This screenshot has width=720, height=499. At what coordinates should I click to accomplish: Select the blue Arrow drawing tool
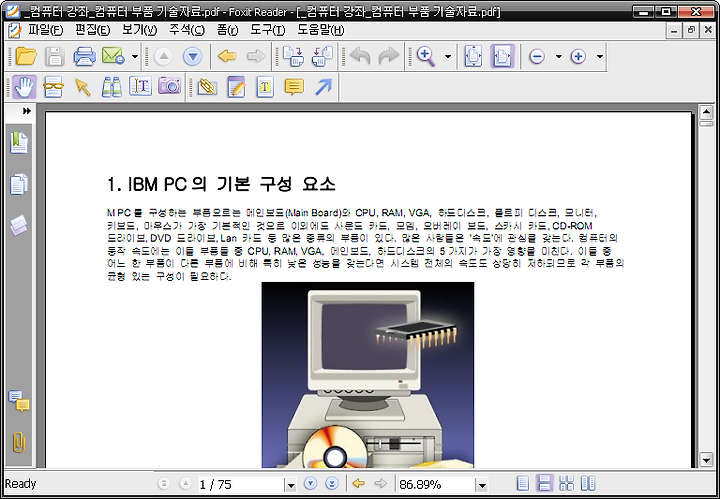(x=323, y=87)
